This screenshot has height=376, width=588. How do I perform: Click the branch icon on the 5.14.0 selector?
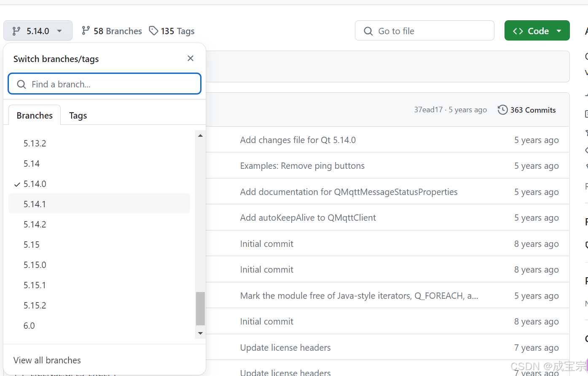pyautogui.click(x=16, y=31)
